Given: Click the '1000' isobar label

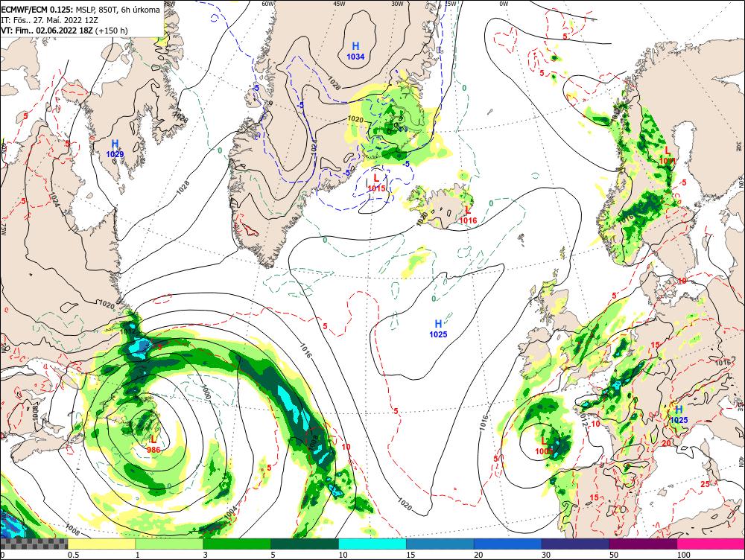Looking at the screenshot, I should [x=206, y=392].
